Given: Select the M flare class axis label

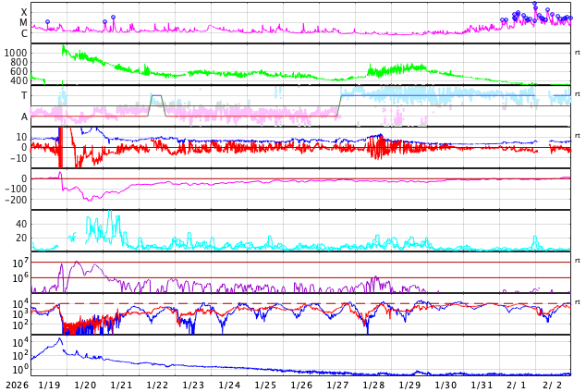Looking at the screenshot, I should (24, 23).
